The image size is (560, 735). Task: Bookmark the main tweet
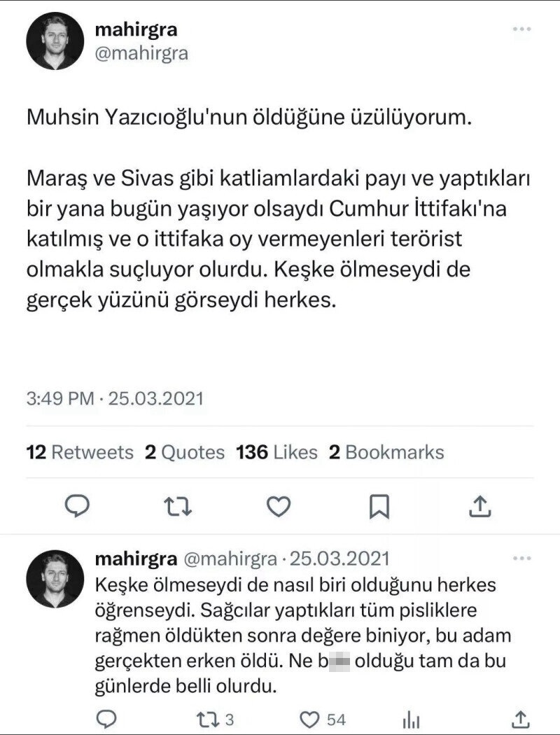380,506
